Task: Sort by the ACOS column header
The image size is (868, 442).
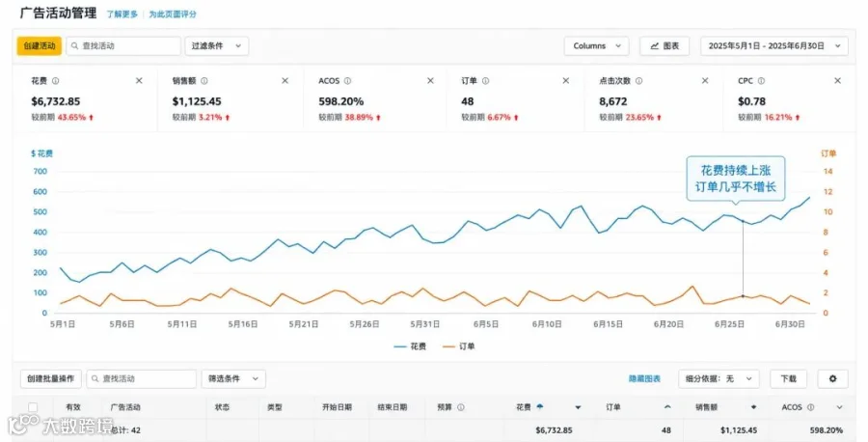Action: point(792,407)
